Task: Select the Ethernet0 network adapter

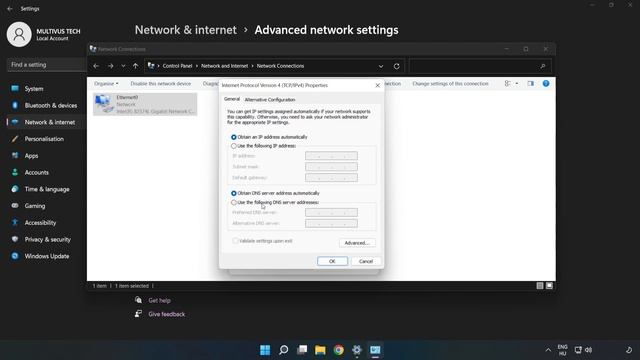Action: [x=145, y=104]
